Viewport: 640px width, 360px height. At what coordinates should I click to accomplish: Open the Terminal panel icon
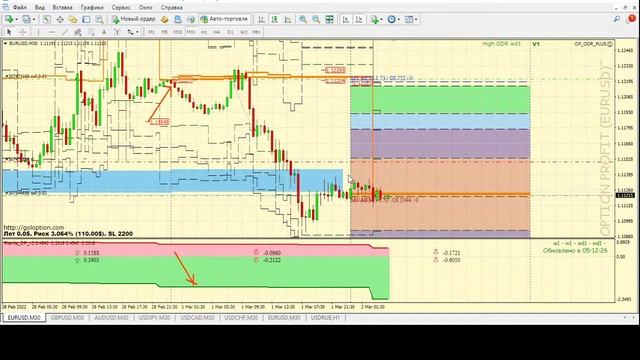coord(86,19)
